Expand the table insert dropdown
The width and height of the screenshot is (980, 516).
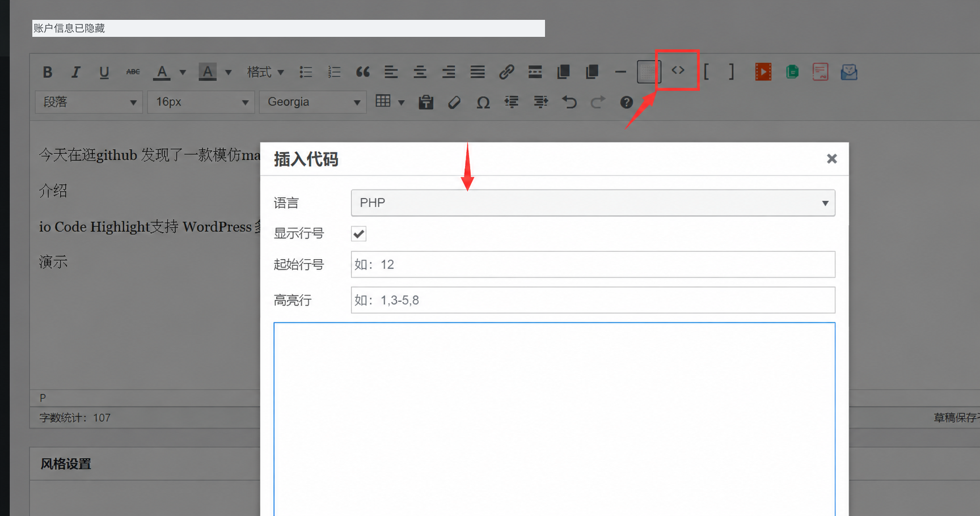coord(402,103)
